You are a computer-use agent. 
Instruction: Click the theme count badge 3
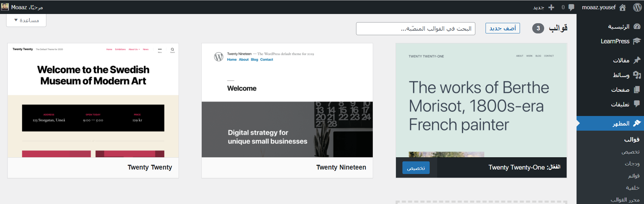coord(538,28)
